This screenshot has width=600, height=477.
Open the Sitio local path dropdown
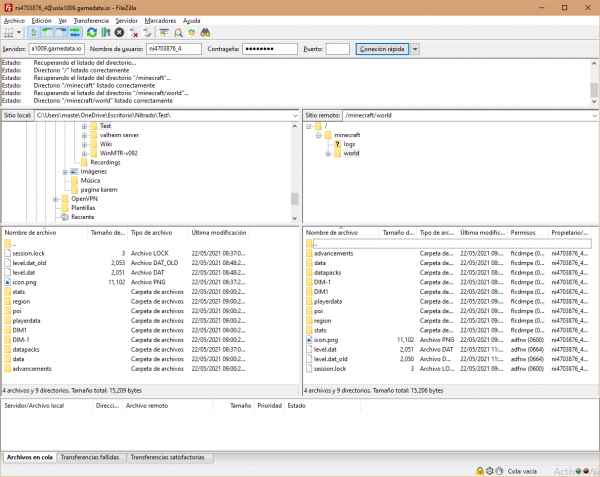click(x=295, y=116)
